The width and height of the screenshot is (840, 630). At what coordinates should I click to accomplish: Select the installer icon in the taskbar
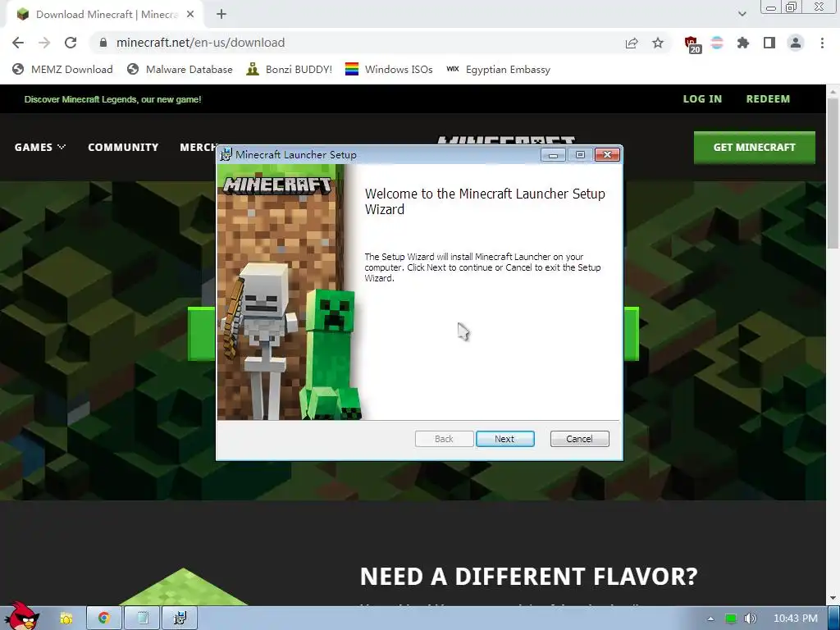(x=180, y=619)
